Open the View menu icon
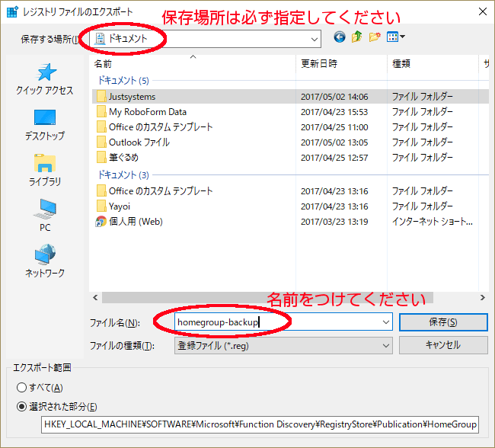The width and height of the screenshot is (495, 448). [x=396, y=37]
